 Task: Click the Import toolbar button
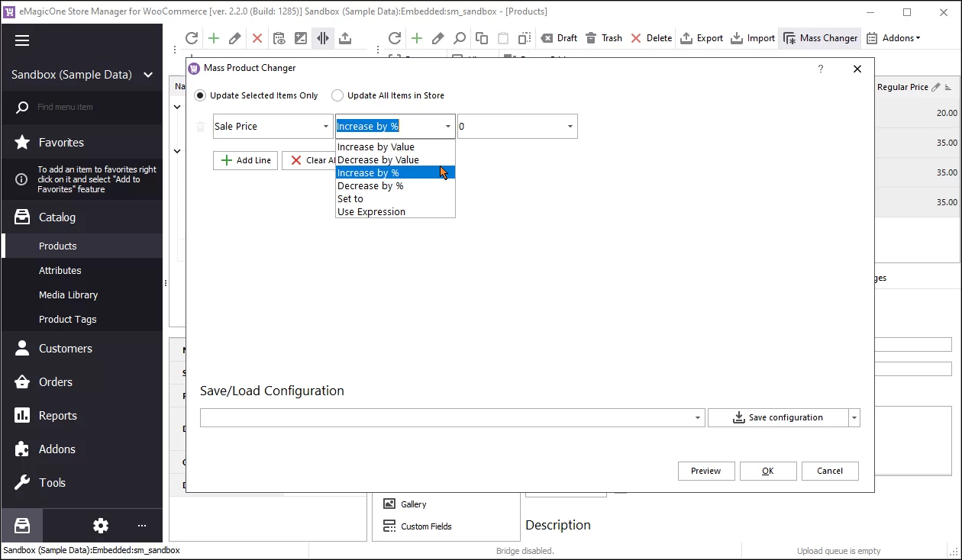coord(752,38)
